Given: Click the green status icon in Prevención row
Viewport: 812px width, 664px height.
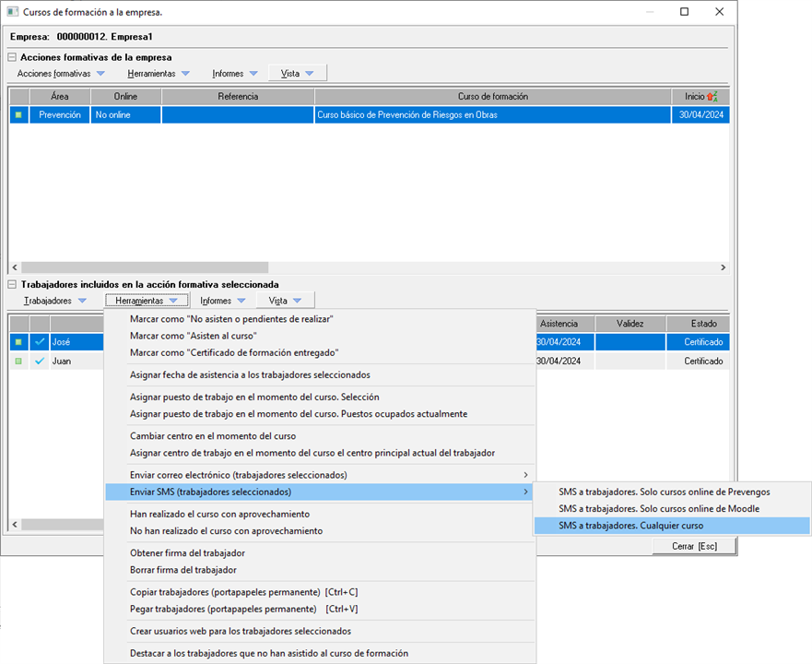Looking at the screenshot, I should pos(18,115).
